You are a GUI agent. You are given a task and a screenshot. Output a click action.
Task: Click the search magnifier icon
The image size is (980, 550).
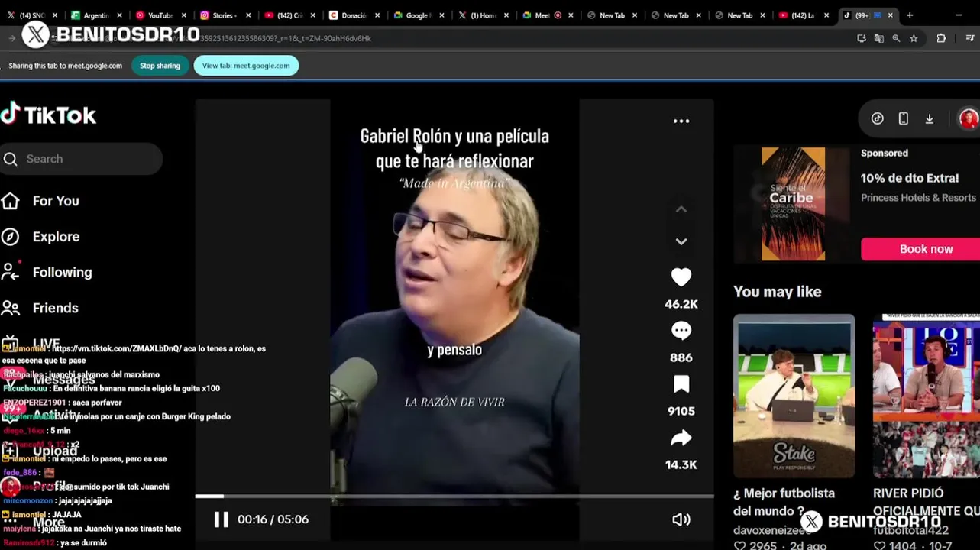coord(11,159)
